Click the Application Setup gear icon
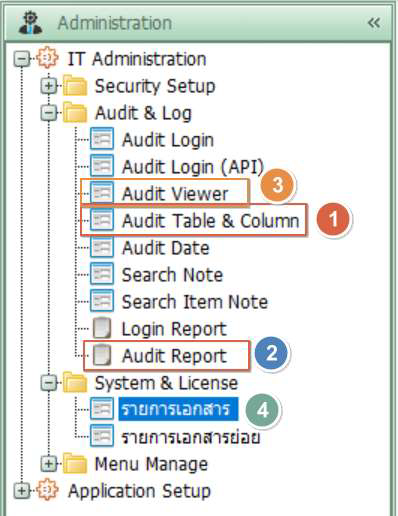398x516 pixels. 47,490
